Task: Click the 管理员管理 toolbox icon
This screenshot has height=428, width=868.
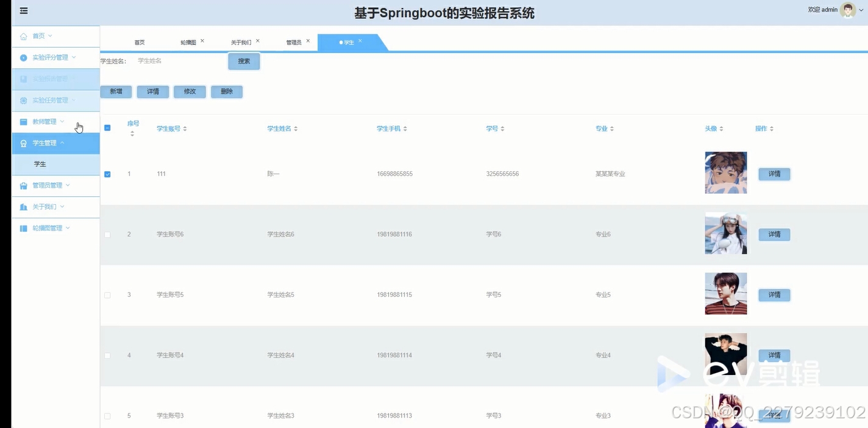Action: coord(23,185)
